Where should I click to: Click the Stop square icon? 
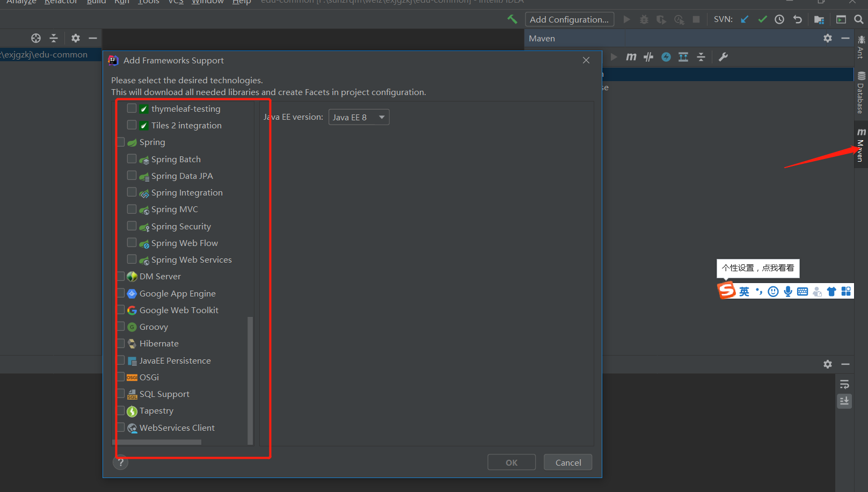[x=696, y=19]
